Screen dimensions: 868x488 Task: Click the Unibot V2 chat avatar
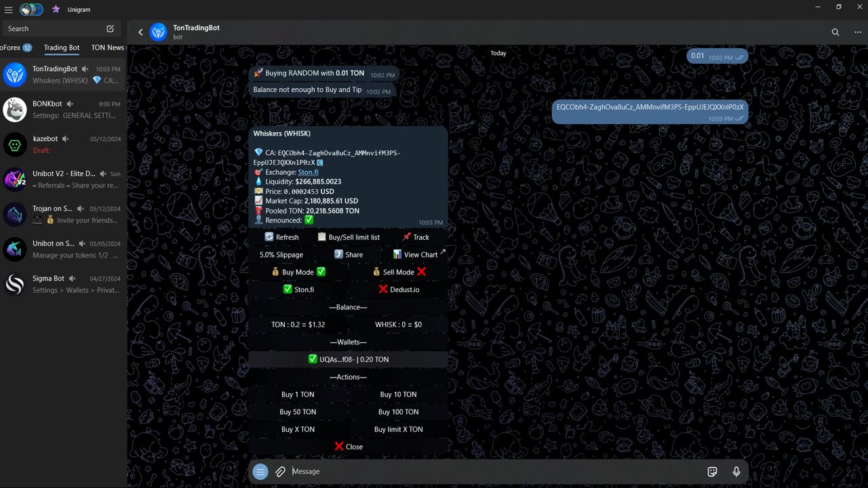coord(15,180)
